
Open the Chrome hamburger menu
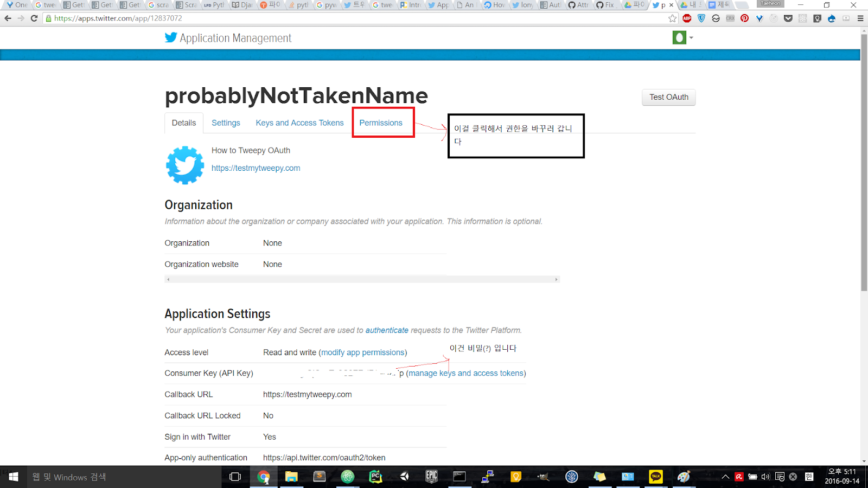860,18
